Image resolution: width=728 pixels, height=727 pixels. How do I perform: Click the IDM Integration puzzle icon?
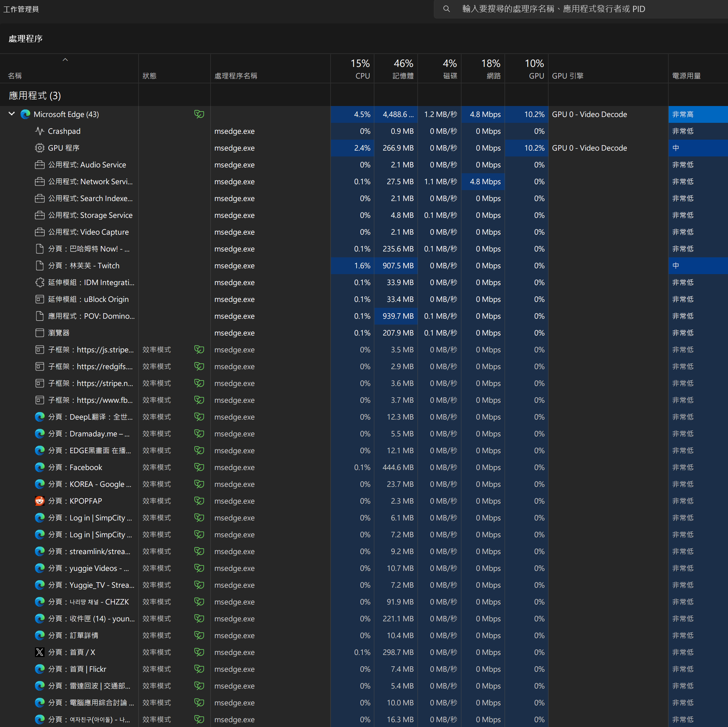click(39, 282)
